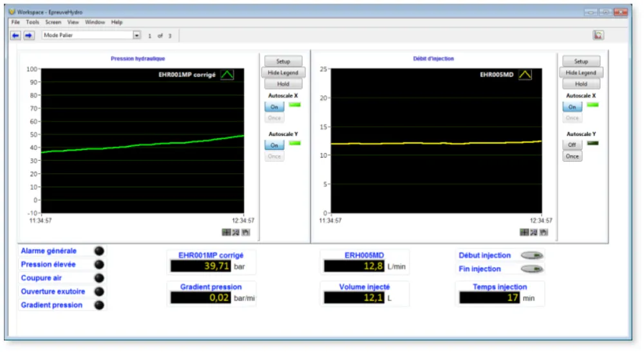Click Once under Autoscale Y, injection graph
The height and width of the screenshot is (352, 644).
click(x=572, y=156)
